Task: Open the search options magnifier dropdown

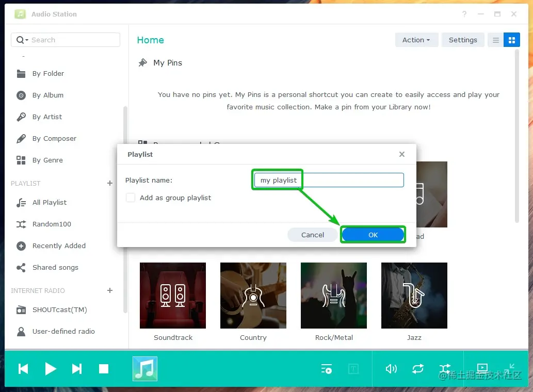Action: (x=22, y=40)
